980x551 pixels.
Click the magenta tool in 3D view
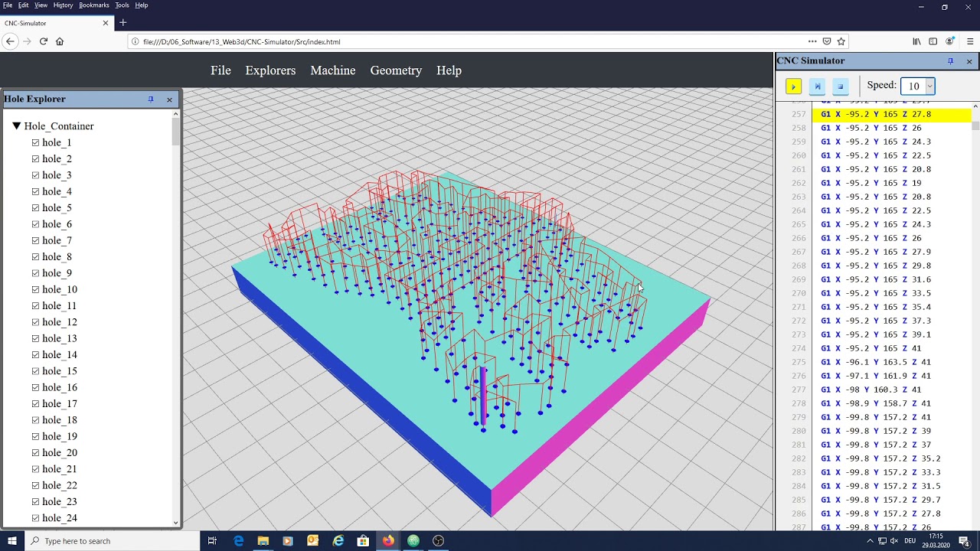pos(482,396)
